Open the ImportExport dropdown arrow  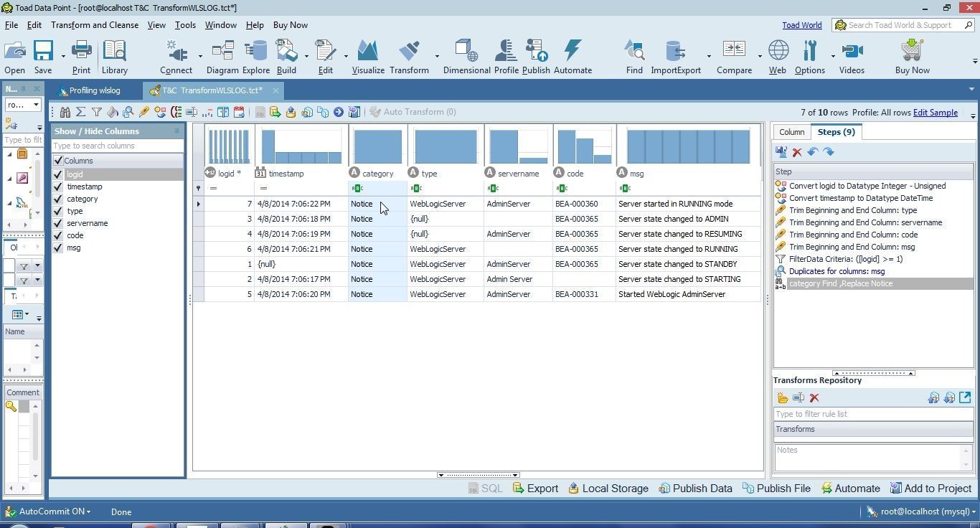(x=709, y=56)
